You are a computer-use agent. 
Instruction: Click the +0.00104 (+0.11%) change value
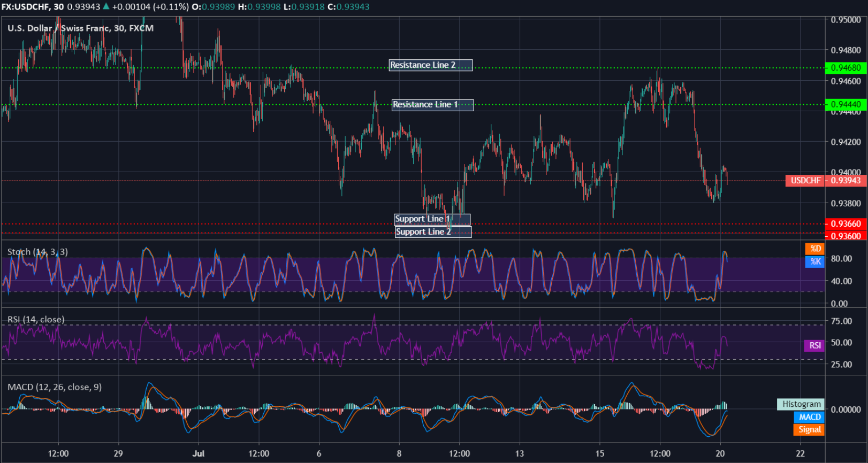point(150,7)
